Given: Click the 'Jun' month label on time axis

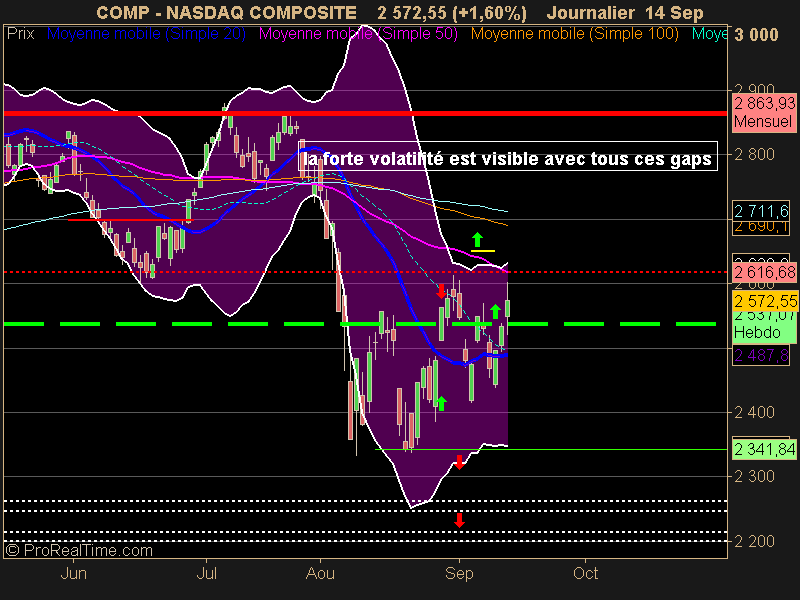Looking at the screenshot, I should coord(73,573).
